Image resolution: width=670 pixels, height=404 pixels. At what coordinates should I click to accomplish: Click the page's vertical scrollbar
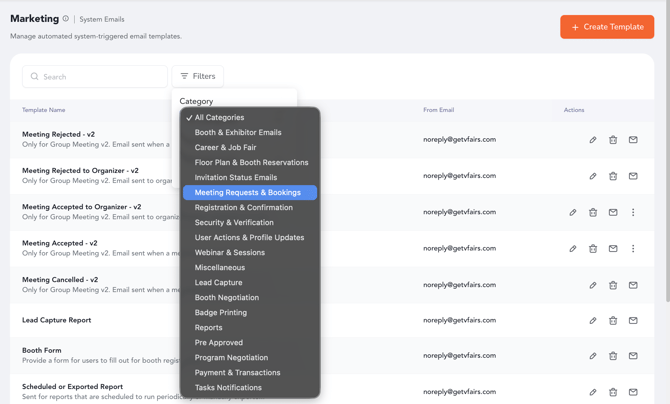point(667,150)
